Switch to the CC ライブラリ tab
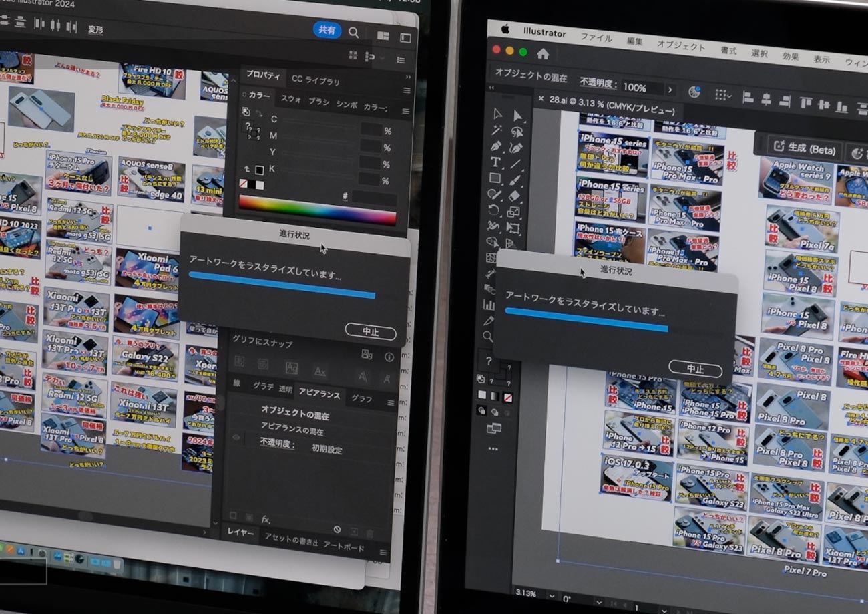This screenshot has width=868, height=614. pyautogui.click(x=316, y=80)
